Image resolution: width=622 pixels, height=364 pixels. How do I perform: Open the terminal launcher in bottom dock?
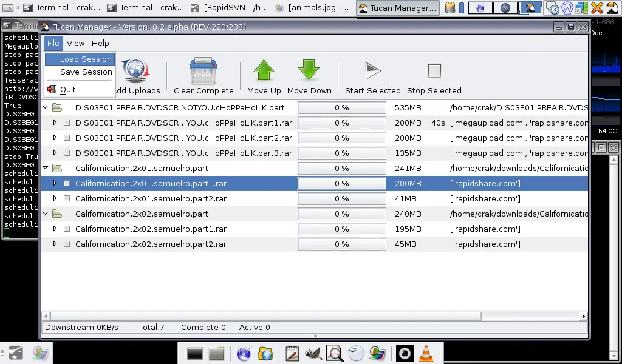coord(195,354)
